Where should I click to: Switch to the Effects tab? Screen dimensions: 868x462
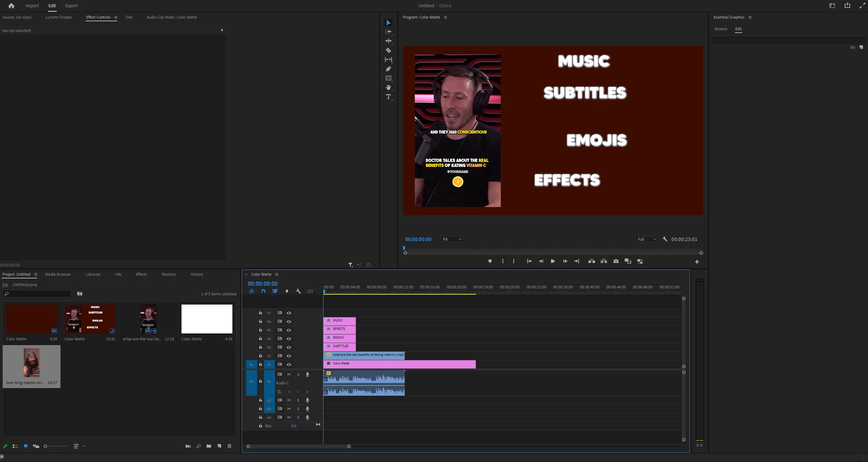pos(141,274)
